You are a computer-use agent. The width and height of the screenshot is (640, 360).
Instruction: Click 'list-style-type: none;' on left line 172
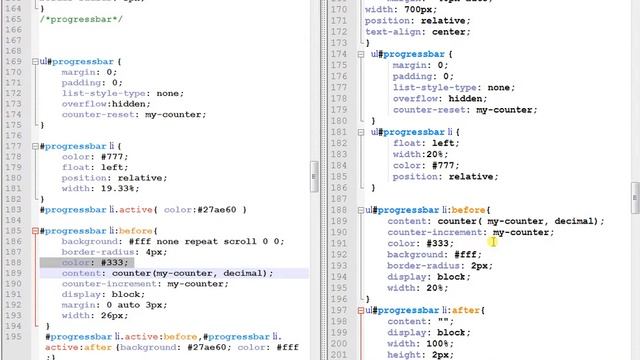point(123,93)
